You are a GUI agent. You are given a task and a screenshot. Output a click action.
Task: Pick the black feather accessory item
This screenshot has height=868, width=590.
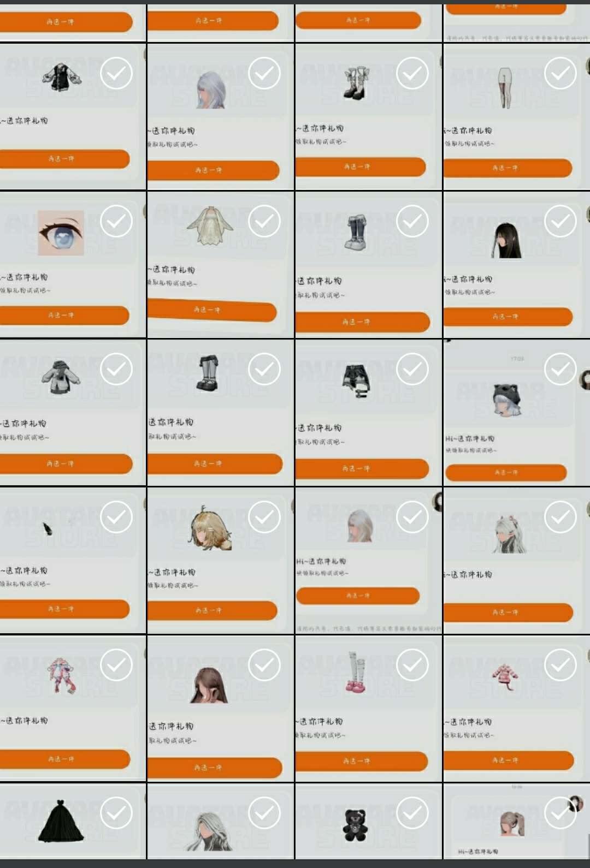point(48,528)
